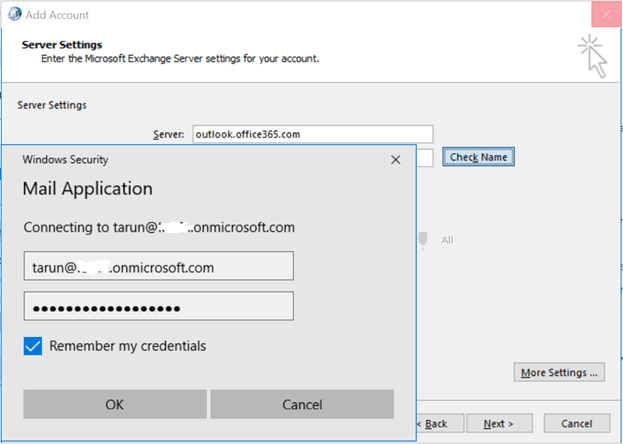Click the 'Enter the Microsoft Exchange Server settings' text
The width and height of the screenshot is (623, 444).
(x=180, y=59)
